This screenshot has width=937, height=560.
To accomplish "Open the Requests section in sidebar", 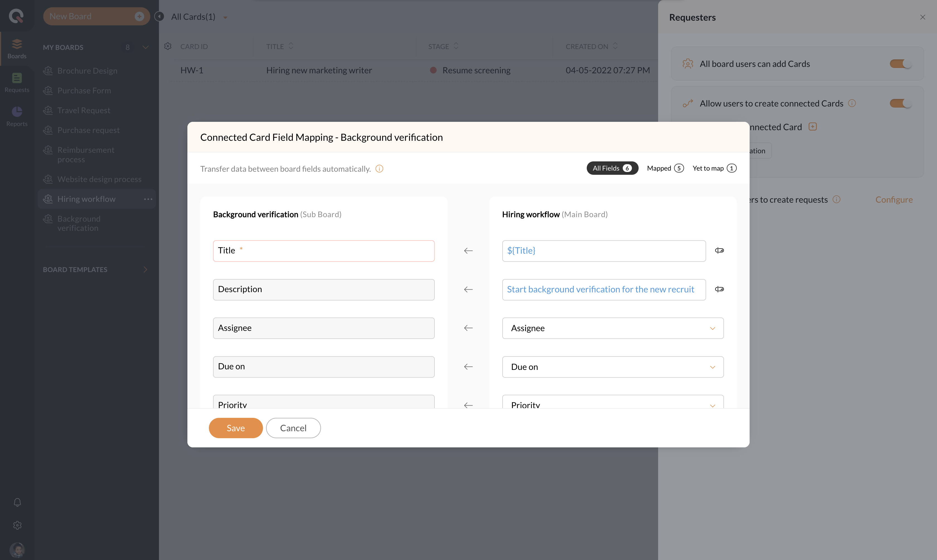I will (17, 82).
